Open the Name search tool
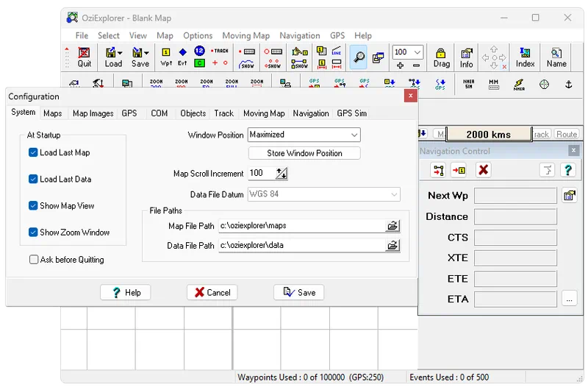588x390 pixels. coord(556,57)
